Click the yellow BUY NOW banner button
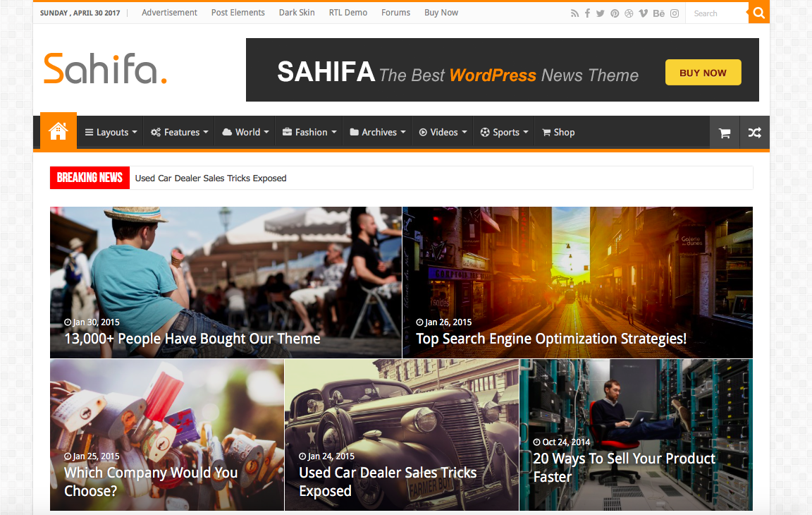 pyautogui.click(x=703, y=73)
